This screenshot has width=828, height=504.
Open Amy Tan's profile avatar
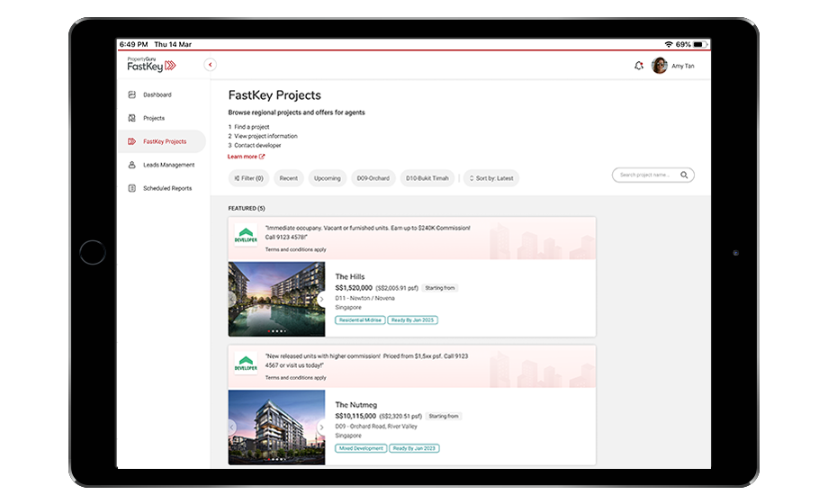pos(659,66)
